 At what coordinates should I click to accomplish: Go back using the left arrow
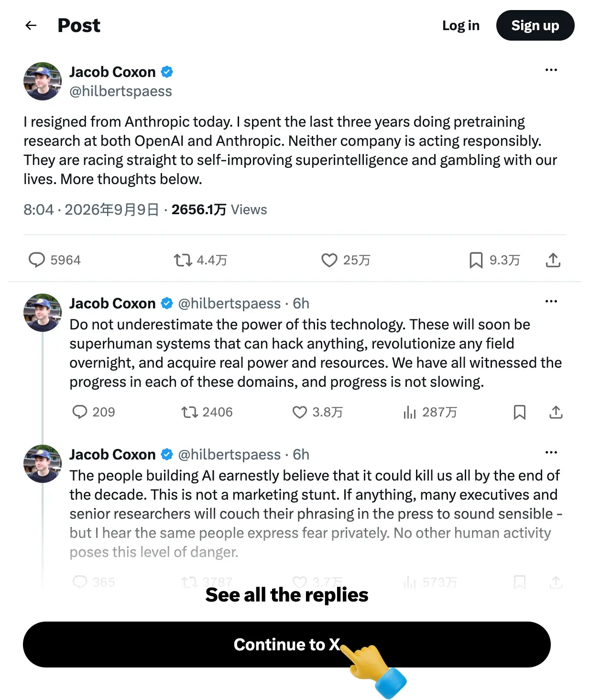click(31, 25)
